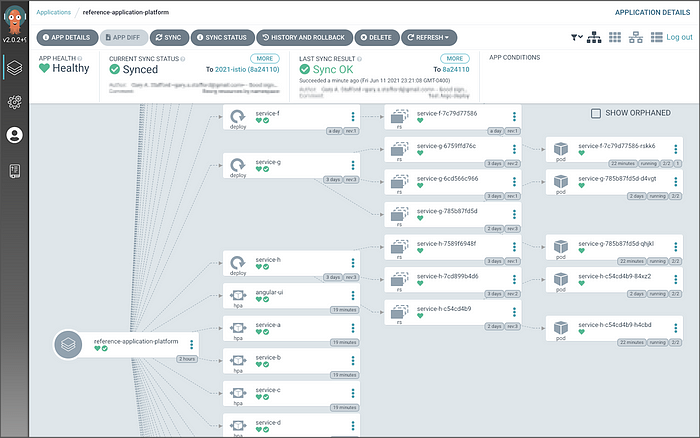This screenshot has height=438, width=700.
Task: Click the SYNC button
Action: 169,38
